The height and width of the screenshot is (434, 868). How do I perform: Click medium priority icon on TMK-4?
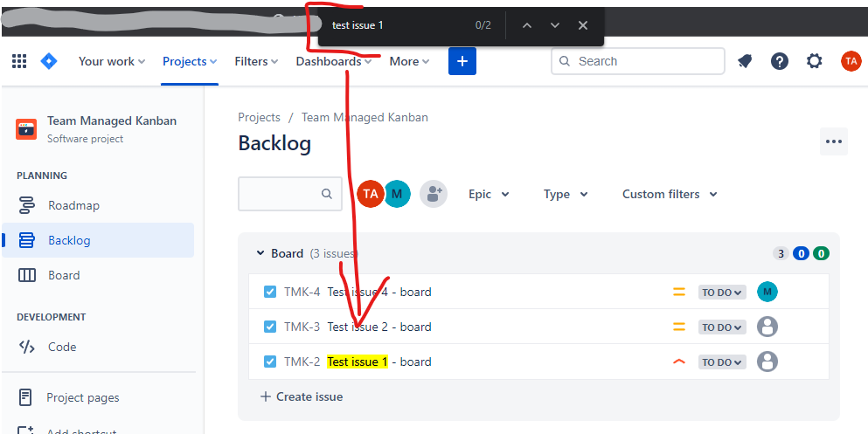tap(679, 293)
